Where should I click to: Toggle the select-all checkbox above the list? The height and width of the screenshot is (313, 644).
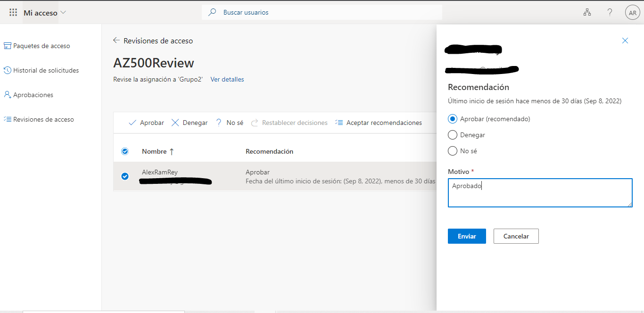[124, 151]
